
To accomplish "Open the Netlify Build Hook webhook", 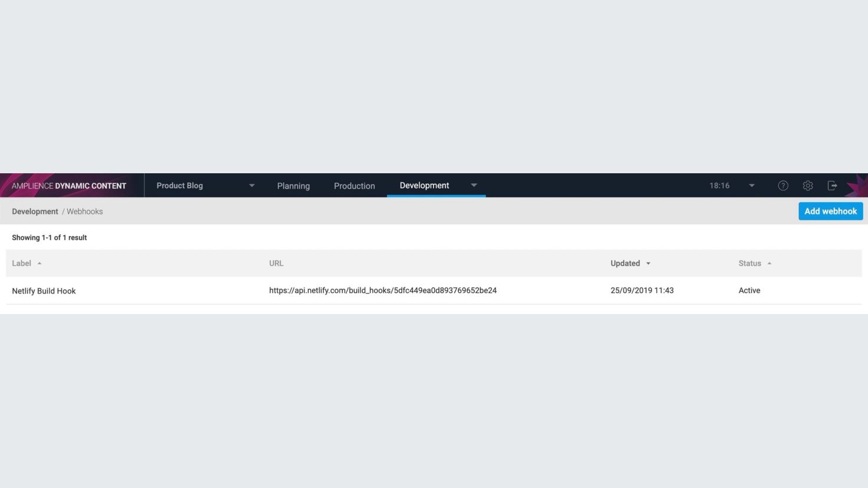I will (44, 291).
